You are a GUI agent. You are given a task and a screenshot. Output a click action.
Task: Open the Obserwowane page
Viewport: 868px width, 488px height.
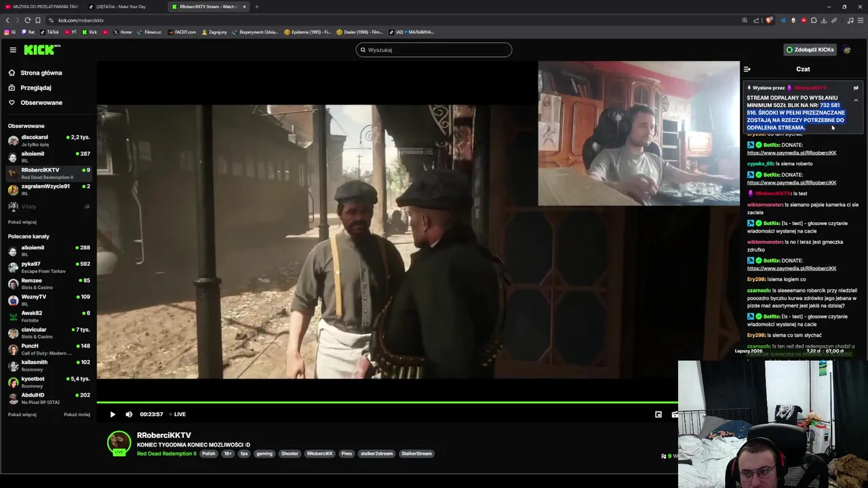click(35, 102)
